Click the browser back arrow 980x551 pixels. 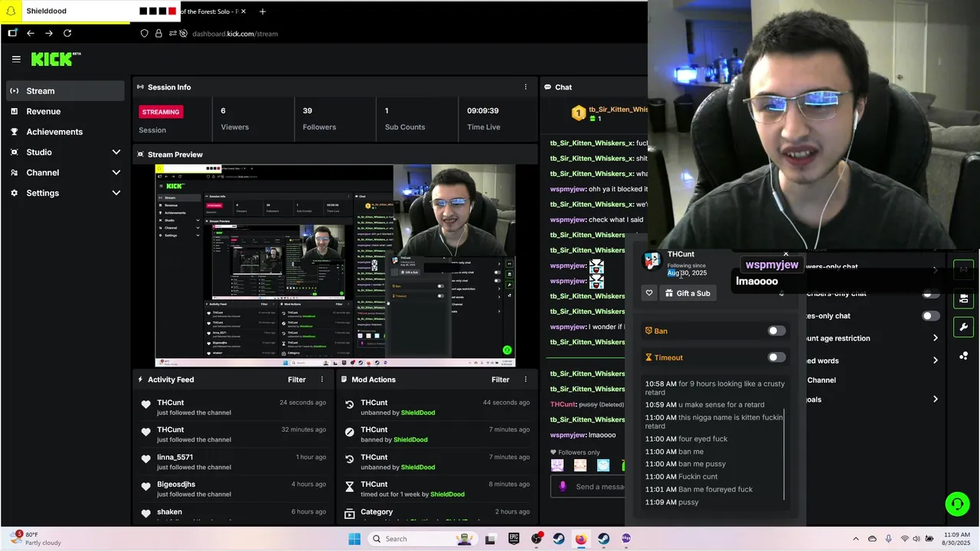tap(31, 33)
